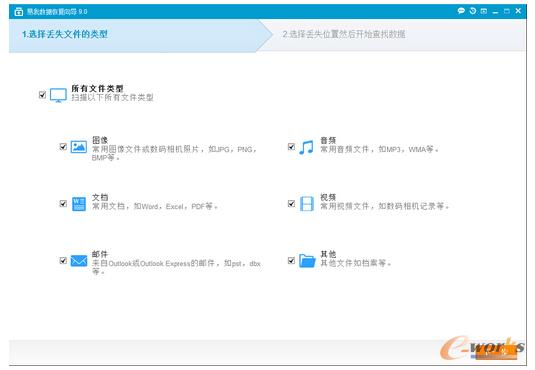535x370 pixels.
Task: Maximize the data recovery wizard window
Action: (x=507, y=11)
